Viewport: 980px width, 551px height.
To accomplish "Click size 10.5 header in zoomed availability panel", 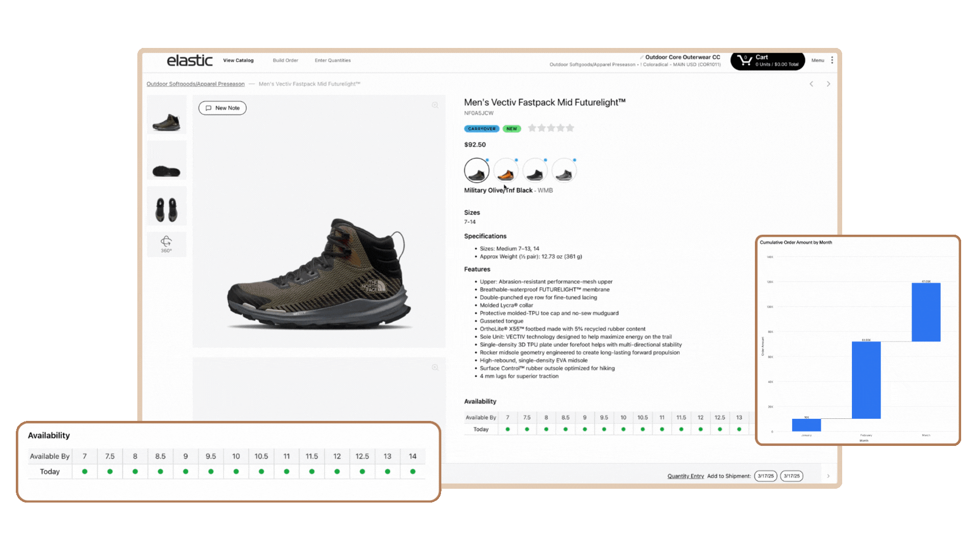I will [x=261, y=456].
